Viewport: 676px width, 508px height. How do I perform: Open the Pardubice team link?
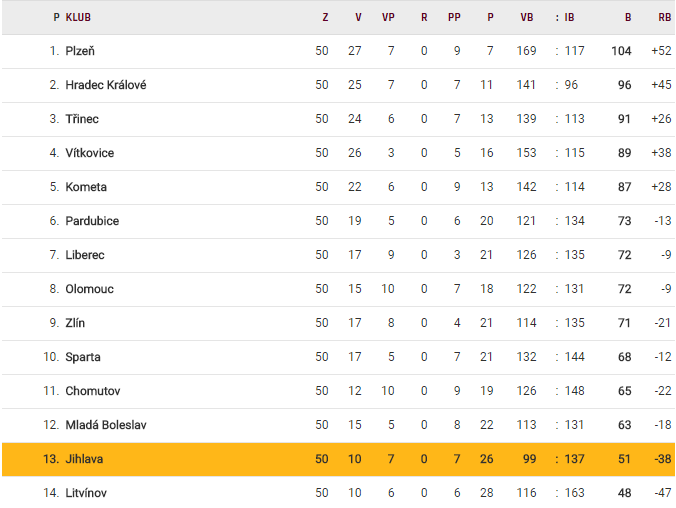point(92,221)
